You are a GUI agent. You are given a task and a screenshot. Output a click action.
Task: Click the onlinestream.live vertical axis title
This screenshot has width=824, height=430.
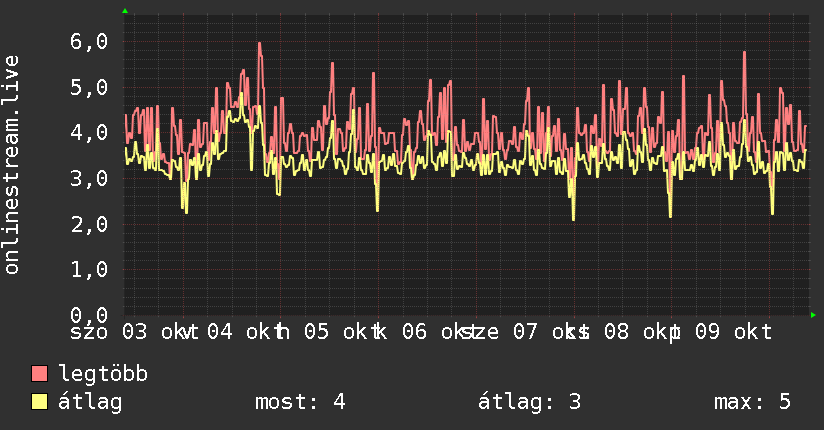[11, 165]
